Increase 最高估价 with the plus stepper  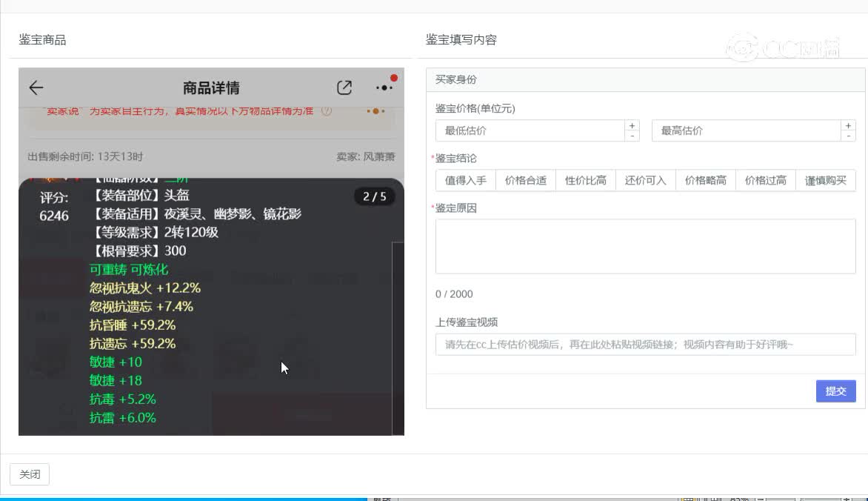(848, 126)
